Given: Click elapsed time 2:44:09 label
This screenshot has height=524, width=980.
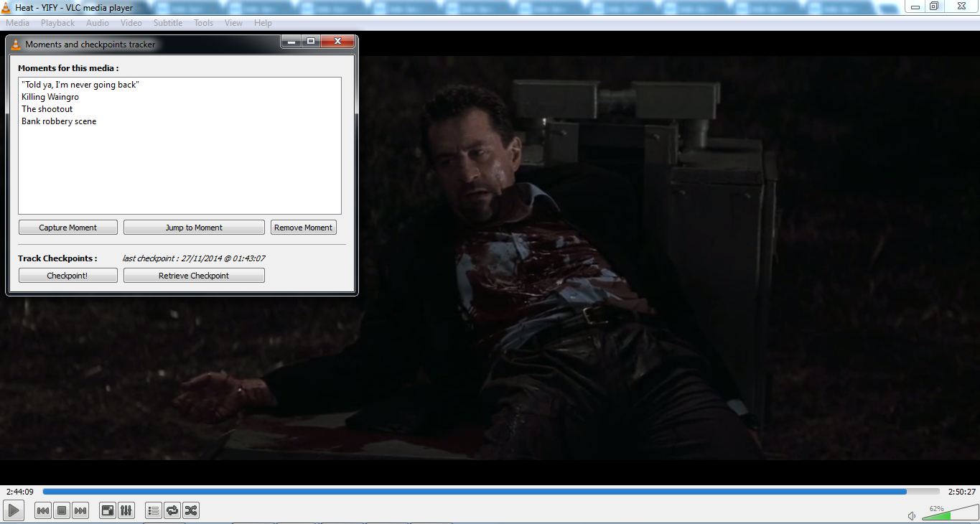Looking at the screenshot, I should [x=20, y=492].
